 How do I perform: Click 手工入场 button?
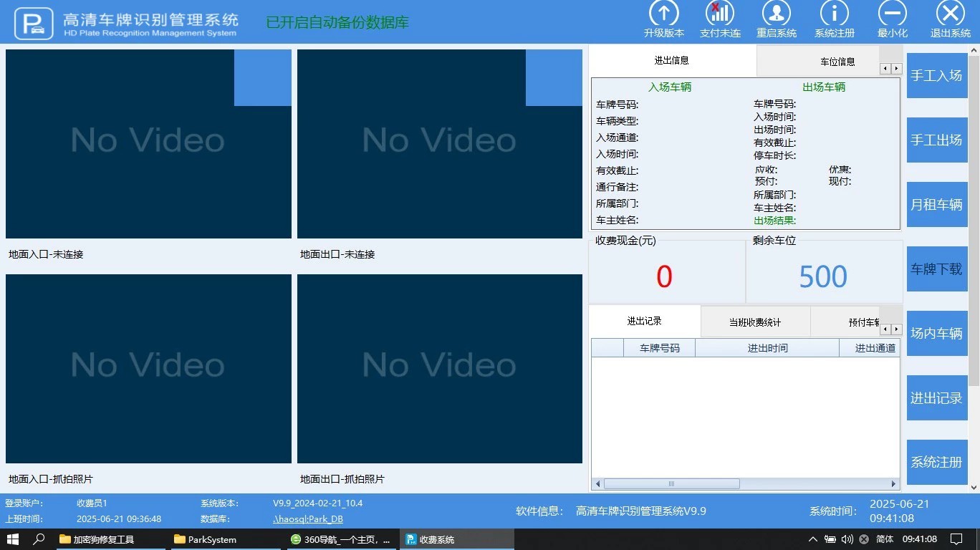(x=936, y=75)
